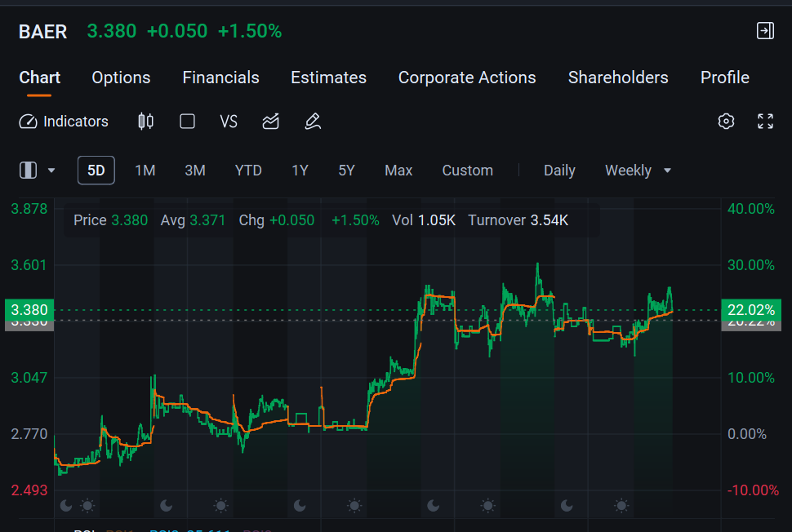Viewport: 792px width, 532px height.
Task: Open the Indicators gauge icon
Action: 29,122
